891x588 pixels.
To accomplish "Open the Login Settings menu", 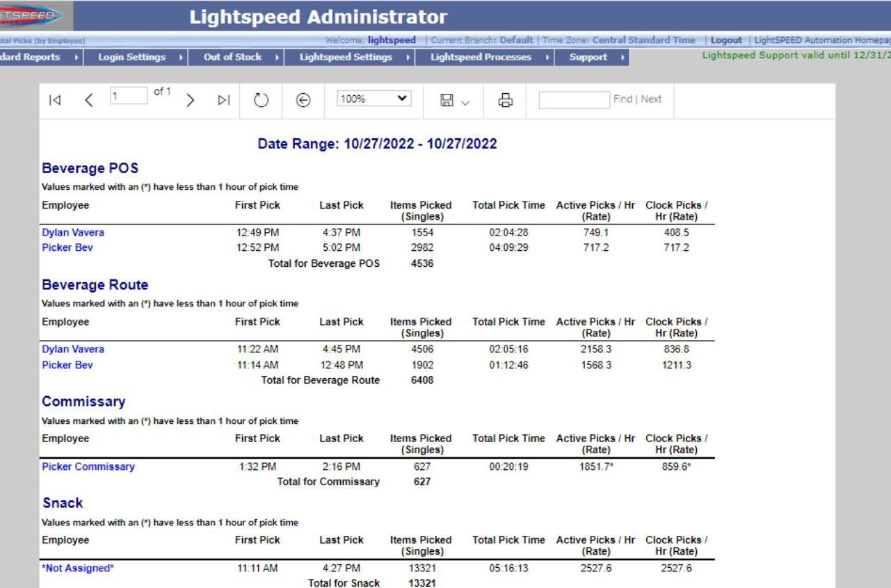I will (x=131, y=57).
